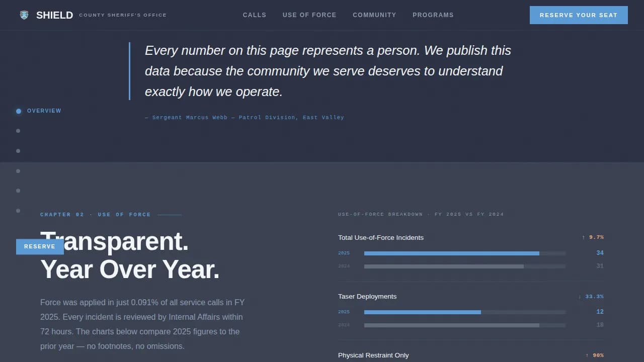Open the Community navigation item

pos(374,15)
